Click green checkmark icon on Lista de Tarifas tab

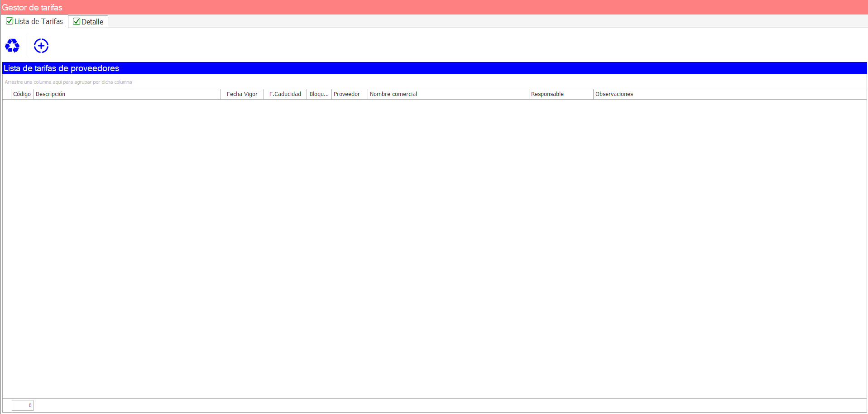pyautogui.click(x=9, y=21)
